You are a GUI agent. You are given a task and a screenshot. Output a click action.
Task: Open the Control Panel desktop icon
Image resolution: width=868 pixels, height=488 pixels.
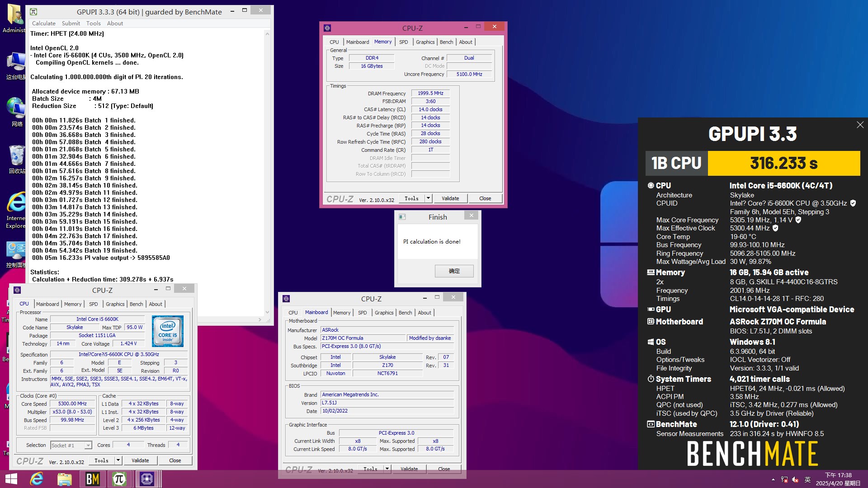pyautogui.click(x=16, y=254)
